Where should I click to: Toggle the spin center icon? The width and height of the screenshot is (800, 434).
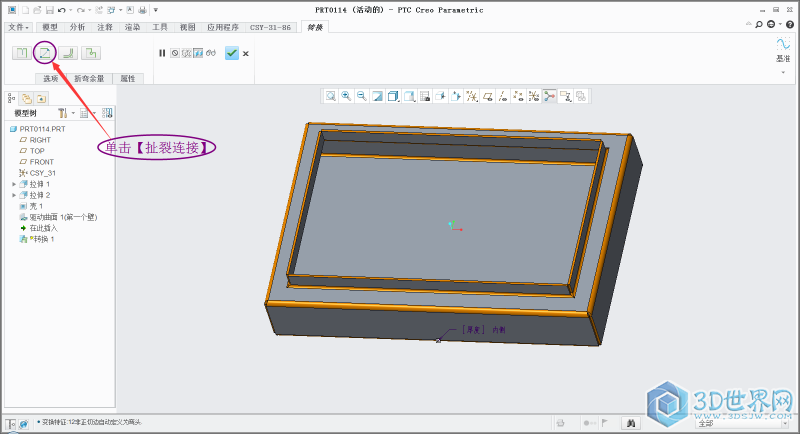point(549,96)
